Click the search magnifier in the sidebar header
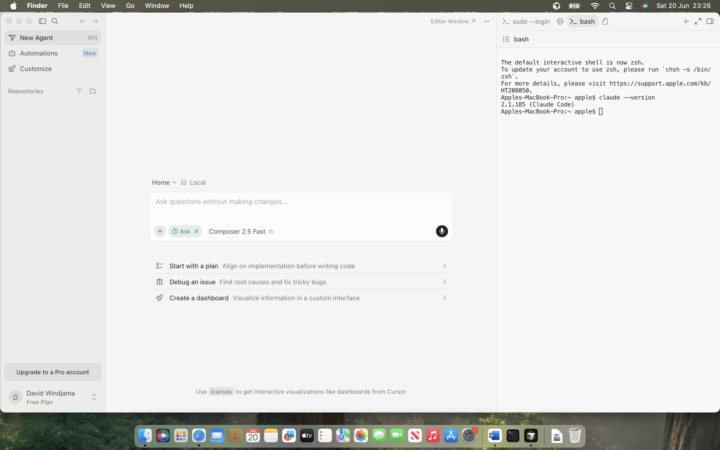Screen dimensions: 720x450 point(55,21)
